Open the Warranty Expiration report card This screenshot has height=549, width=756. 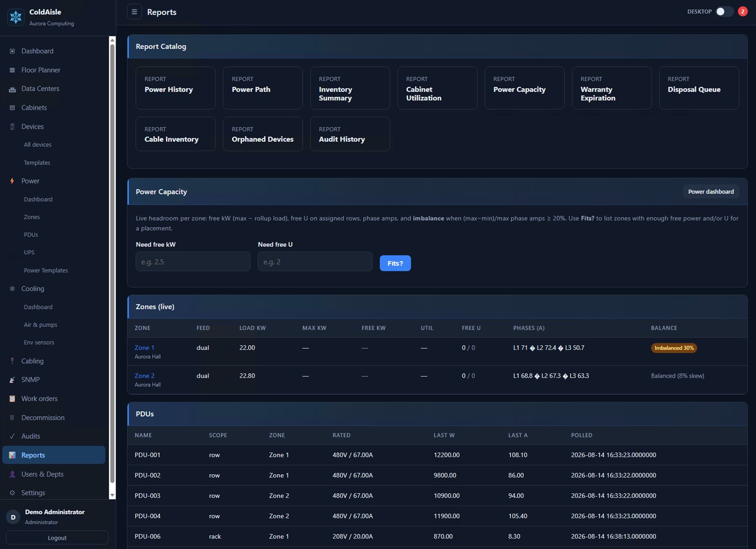612,88
